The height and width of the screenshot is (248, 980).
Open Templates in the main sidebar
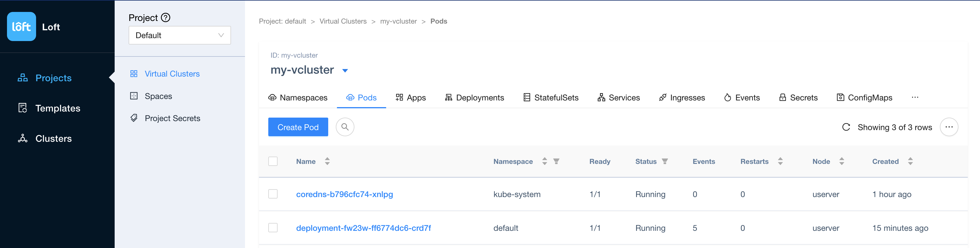(57, 108)
